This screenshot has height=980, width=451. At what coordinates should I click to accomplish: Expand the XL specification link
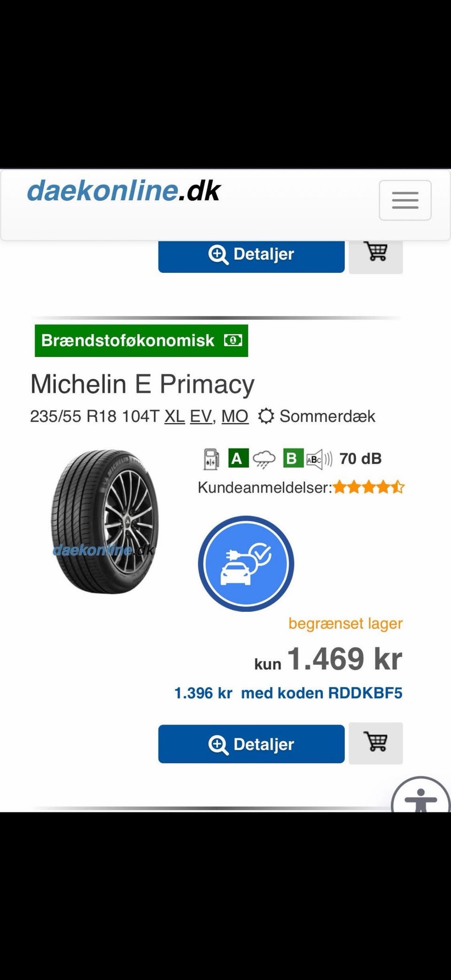[x=174, y=416]
